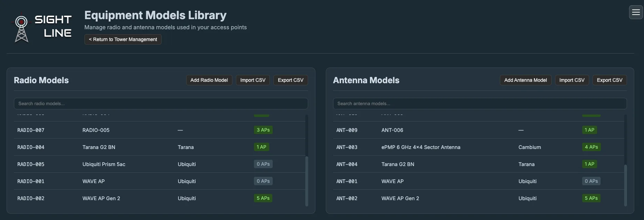Click the 1 AP badge for ANT-004

click(589, 164)
